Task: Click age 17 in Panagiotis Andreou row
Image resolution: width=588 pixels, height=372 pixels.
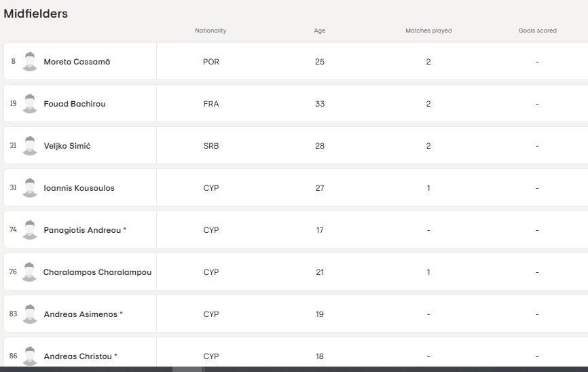Action: [x=320, y=230]
